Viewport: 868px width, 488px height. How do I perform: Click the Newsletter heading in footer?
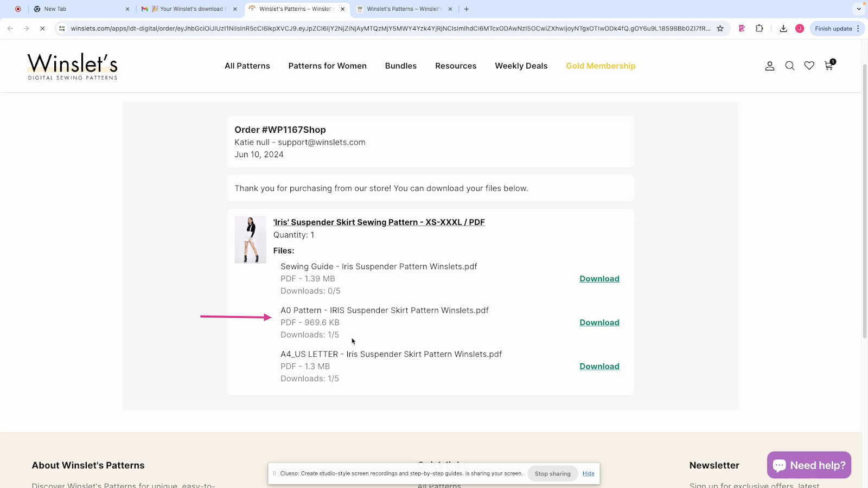pos(714,465)
